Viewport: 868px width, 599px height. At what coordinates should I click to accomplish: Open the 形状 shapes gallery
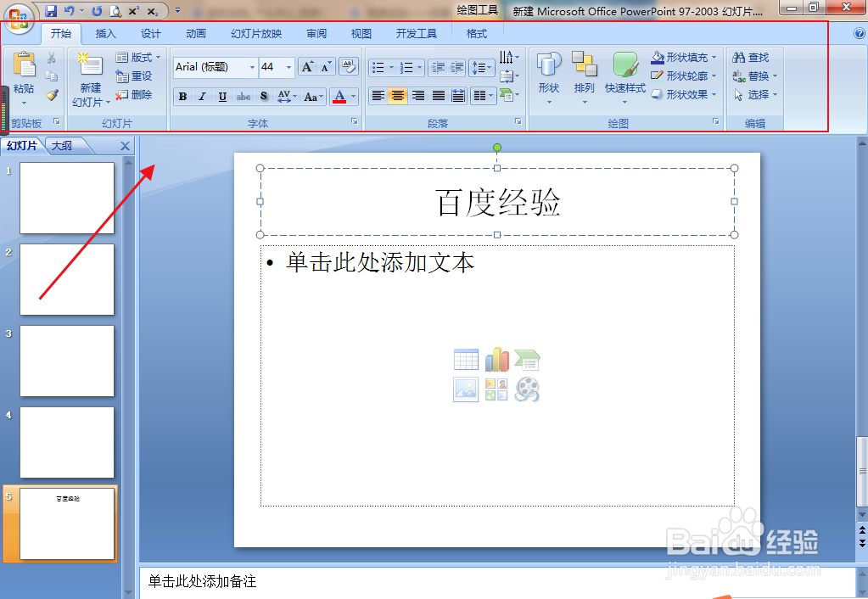coord(549,78)
